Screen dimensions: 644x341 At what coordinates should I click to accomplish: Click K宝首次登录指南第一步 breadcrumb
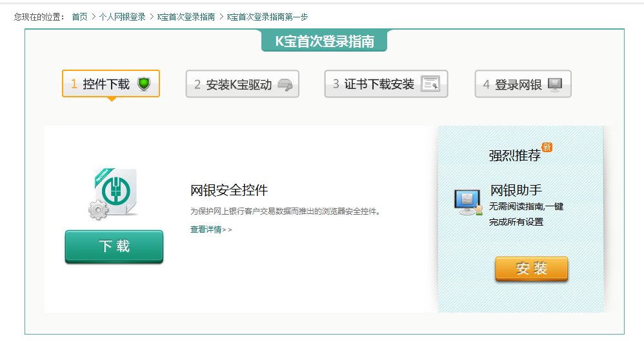click(x=267, y=17)
